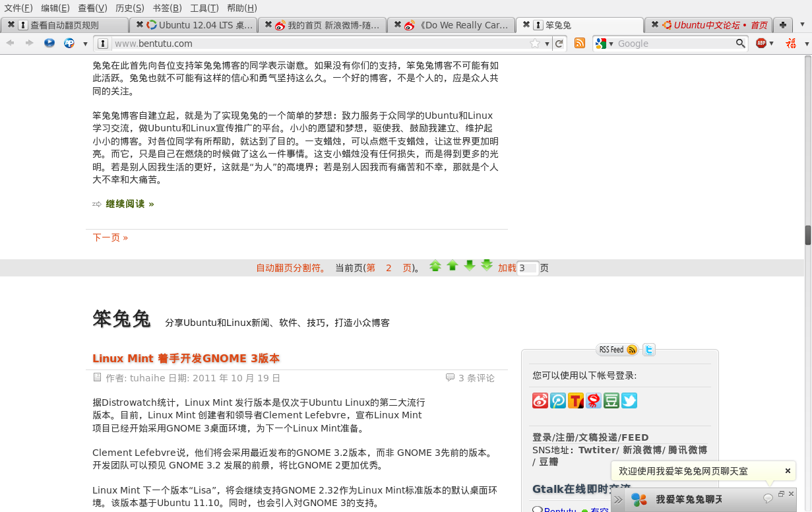The height and width of the screenshot is (512, 812).
Task: Go forward with the browser forward arrow
Action: pyautogui.click(x=29, y=43)
